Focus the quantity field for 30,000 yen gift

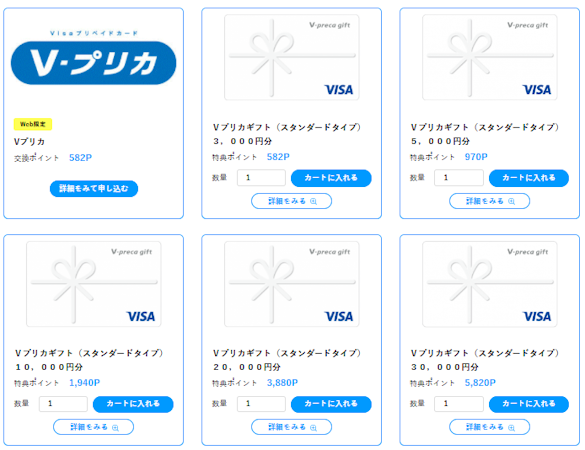click(459, 404)
